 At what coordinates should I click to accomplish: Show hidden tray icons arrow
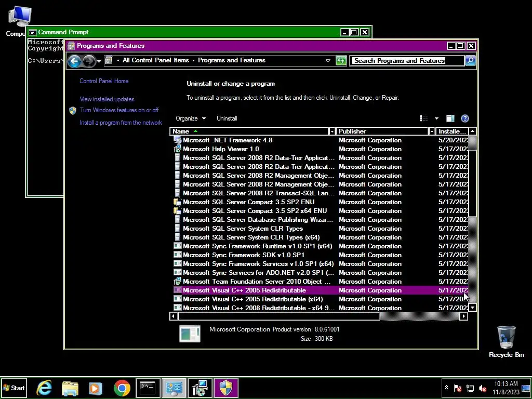click(x=446, y=388)
